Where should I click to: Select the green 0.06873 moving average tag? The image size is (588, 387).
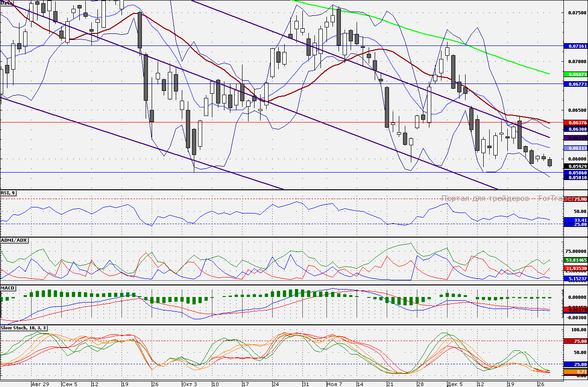[575, 74]
